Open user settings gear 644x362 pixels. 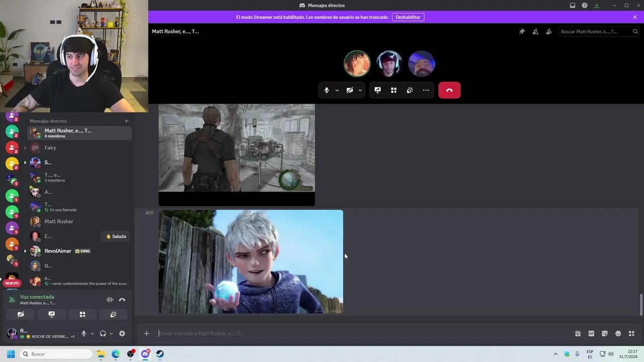pos(122,333)
